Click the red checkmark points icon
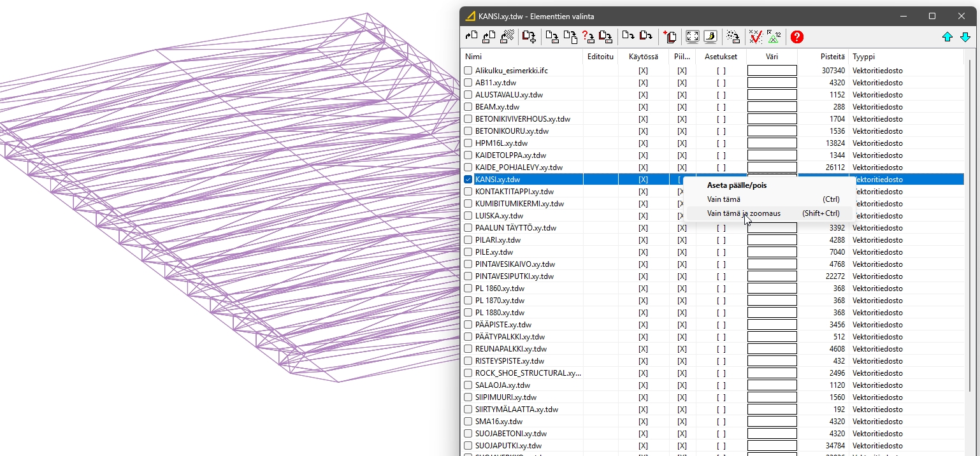The image size is (980, 456). (755, 37)
